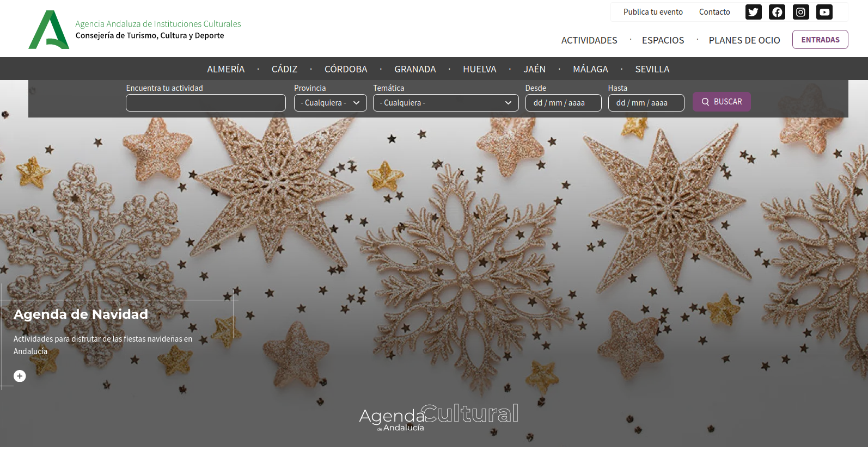Select CÁDIZ province tab
This screenshot has height=451, width=868.
pyautogui.click(x=284, y=69)
